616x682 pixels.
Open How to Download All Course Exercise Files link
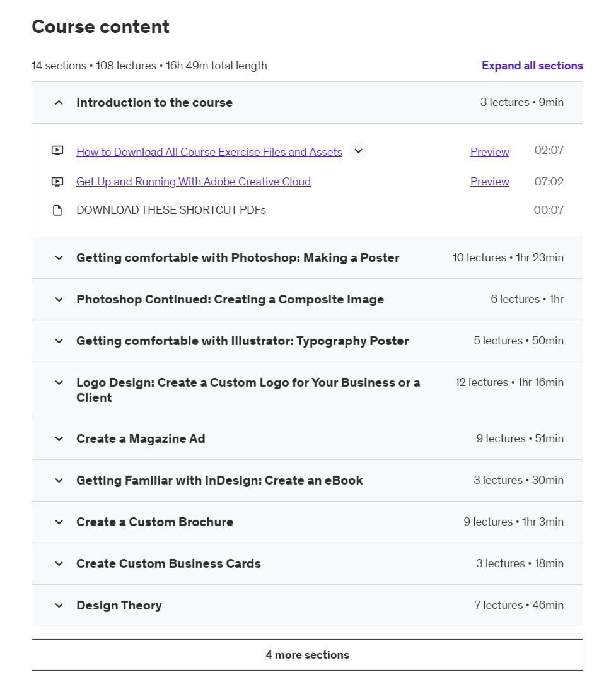click(x=209, y=152)
